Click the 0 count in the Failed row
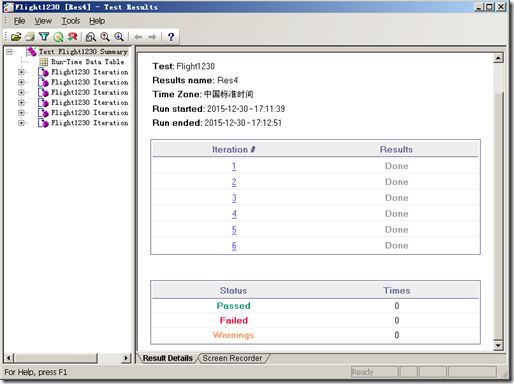 [397, 321]
